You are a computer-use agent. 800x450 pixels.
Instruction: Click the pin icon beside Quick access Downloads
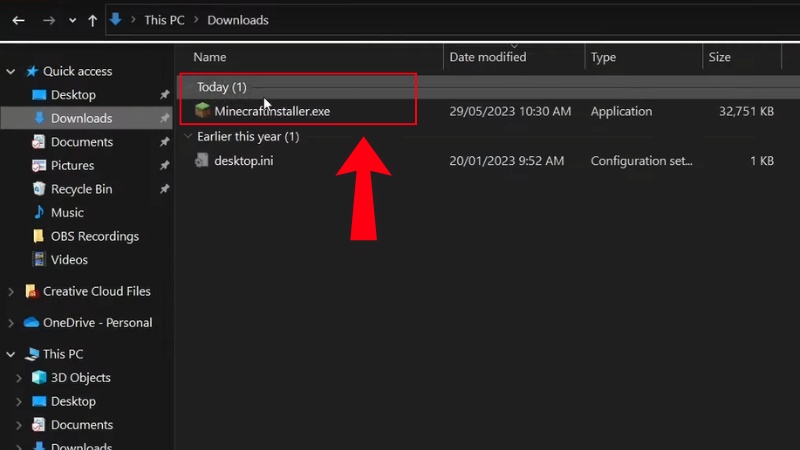click(164, 118)
